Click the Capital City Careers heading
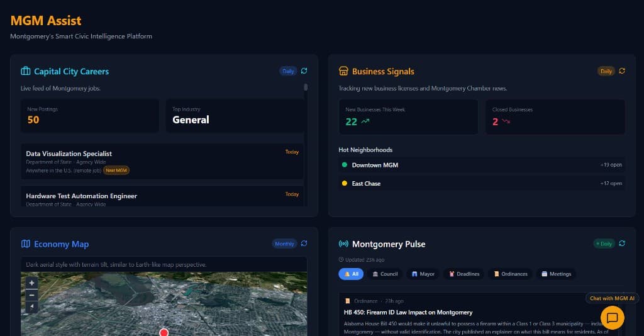This screenshot has width=644, height=336. click(72, 72)
